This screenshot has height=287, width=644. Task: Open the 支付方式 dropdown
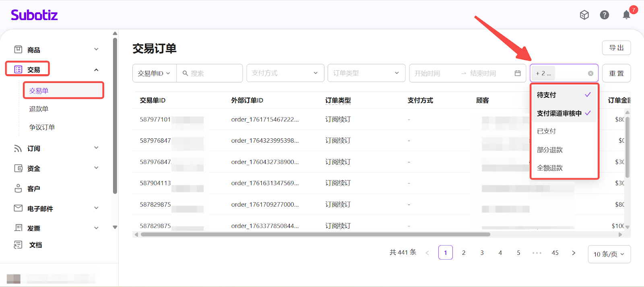pos(285,73)
